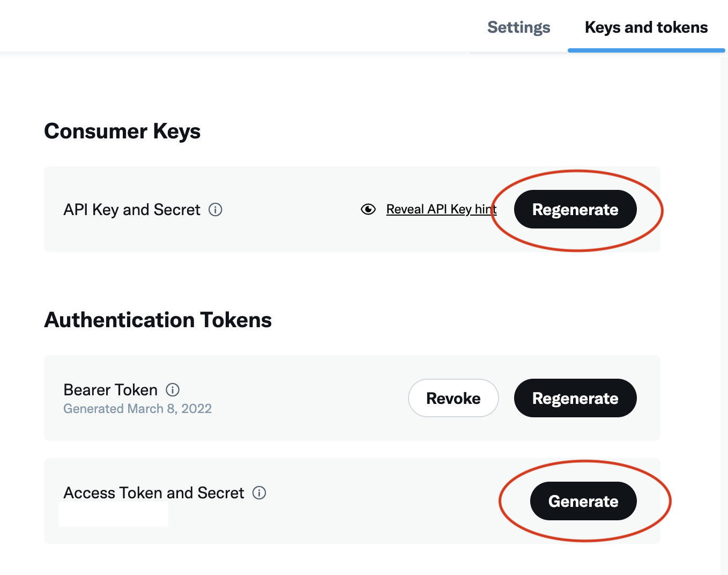Click the eye icon to reveal API Key
Image resolution: width=728 pixels, height=575 pixels.
point(368,209)
